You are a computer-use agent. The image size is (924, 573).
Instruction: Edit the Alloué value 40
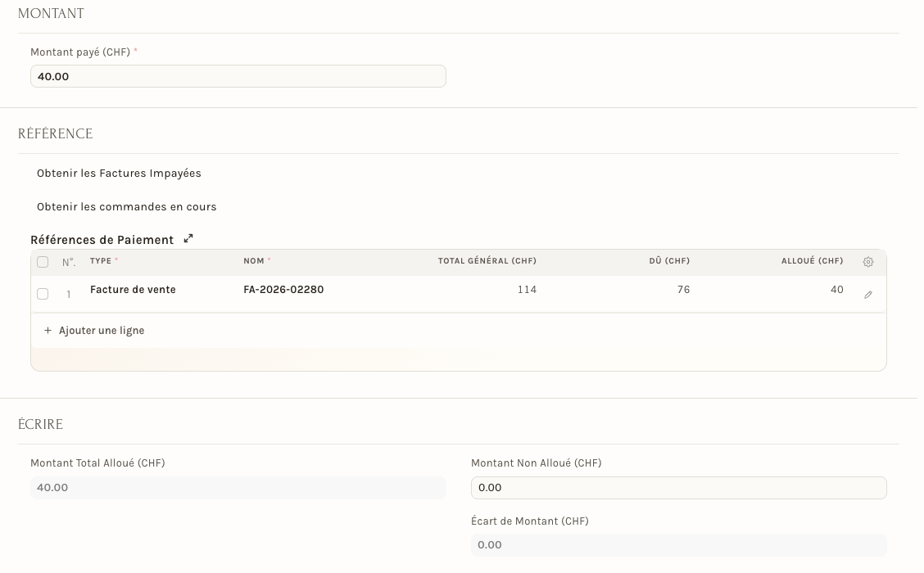tap(837, 290)
